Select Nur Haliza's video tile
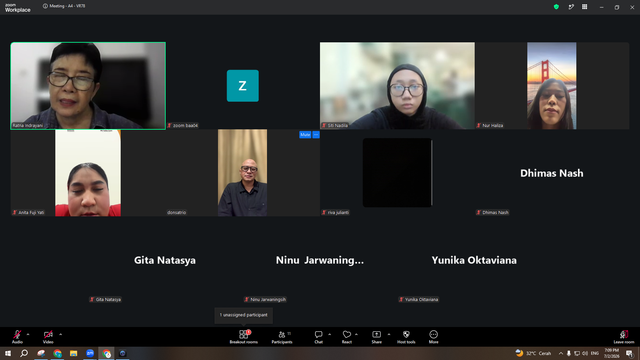 click(552, 86)
